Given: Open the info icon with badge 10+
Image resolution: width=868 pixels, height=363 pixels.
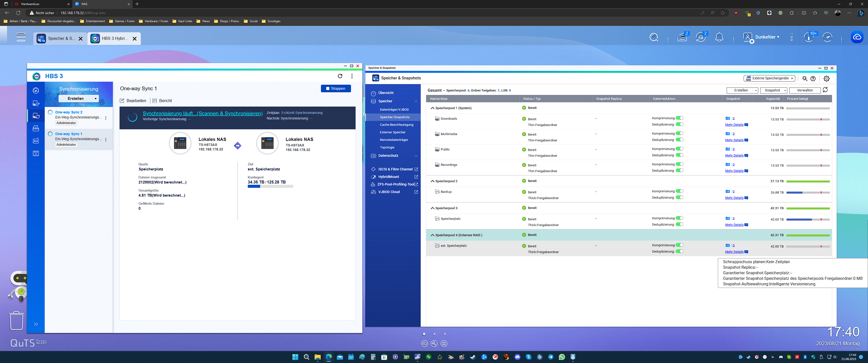Looking at the screenshot, I should pos(809,37).
